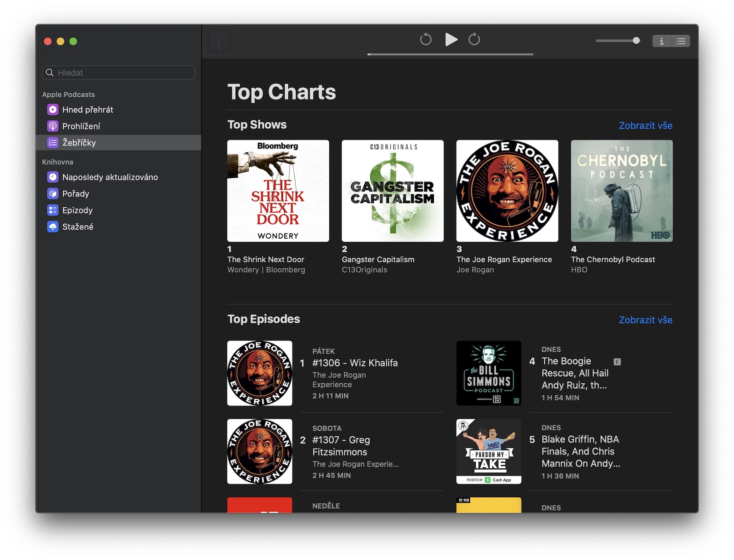Open Pardon My Take episode artwork

[489, 451]
